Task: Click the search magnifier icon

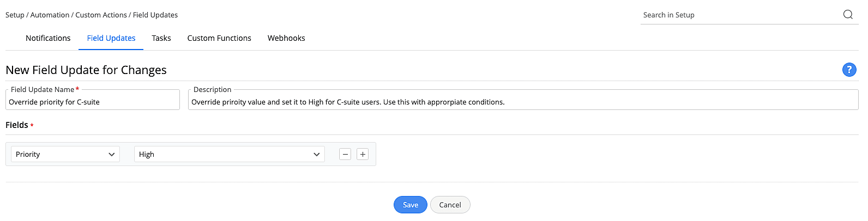Action: pyautogui.click(x=848, y=15)
